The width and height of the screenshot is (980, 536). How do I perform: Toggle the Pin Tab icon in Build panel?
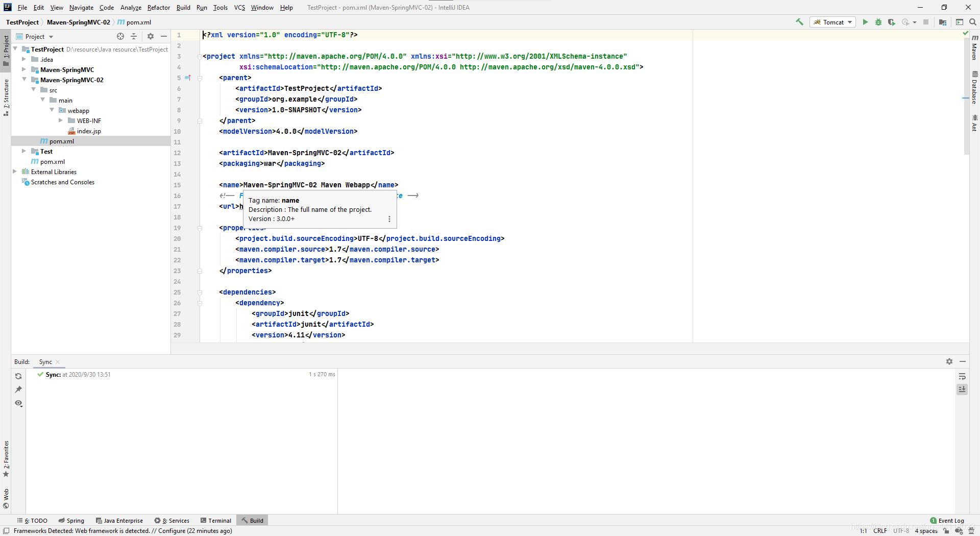18,389
